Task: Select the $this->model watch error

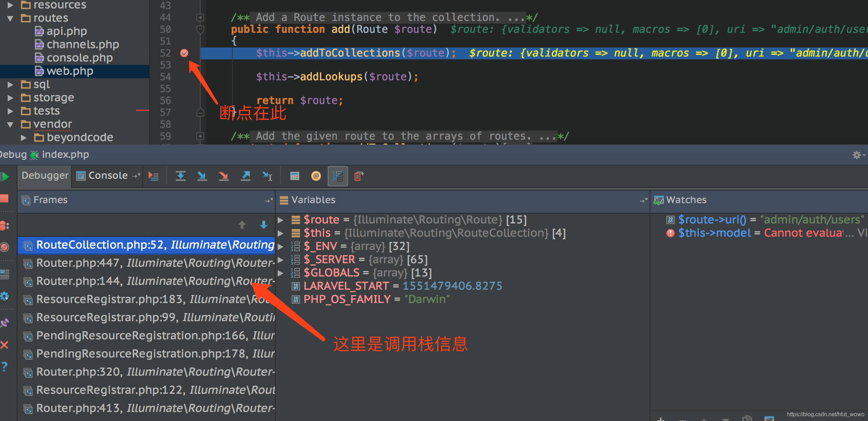Action: [x=766, y=233]
